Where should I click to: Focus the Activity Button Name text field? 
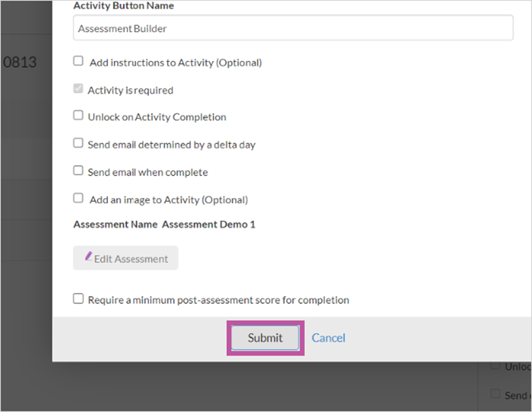click(293, 28)
